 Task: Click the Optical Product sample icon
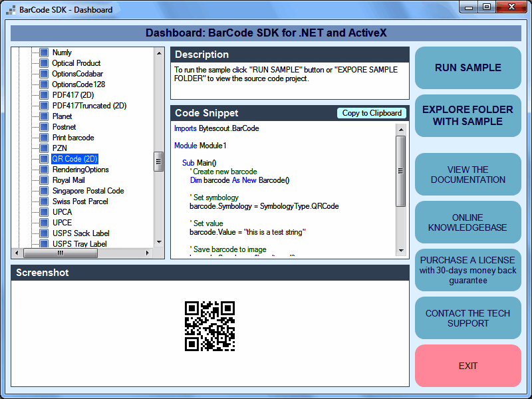pos(44,63)
